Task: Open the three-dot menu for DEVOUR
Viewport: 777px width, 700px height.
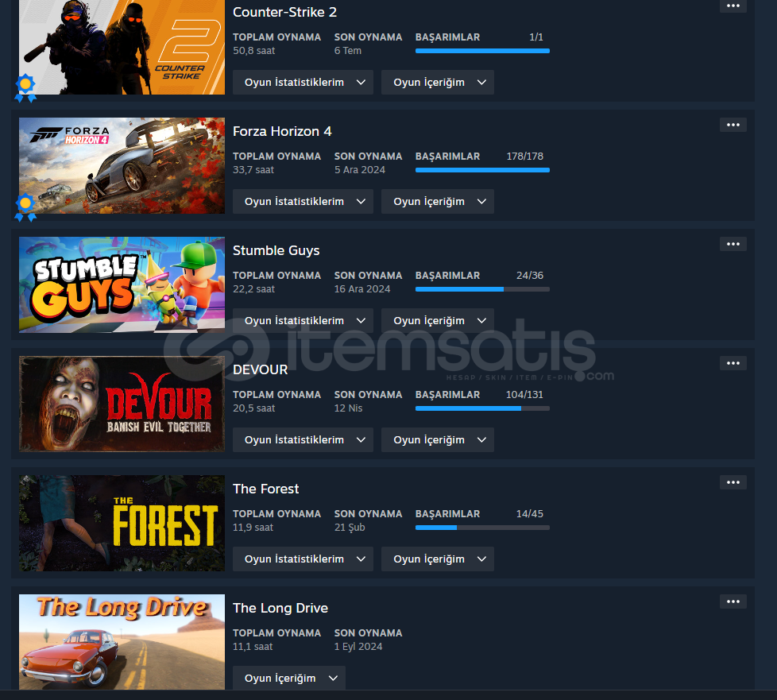Action: [733, 363]
